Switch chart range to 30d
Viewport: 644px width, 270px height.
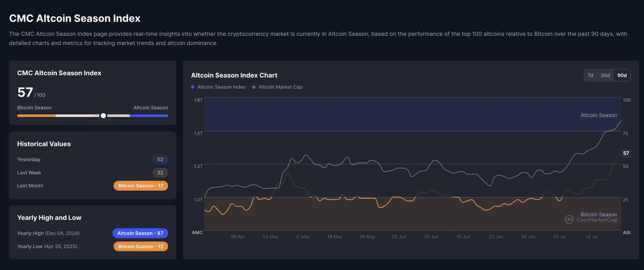click(x=605, y=76)
